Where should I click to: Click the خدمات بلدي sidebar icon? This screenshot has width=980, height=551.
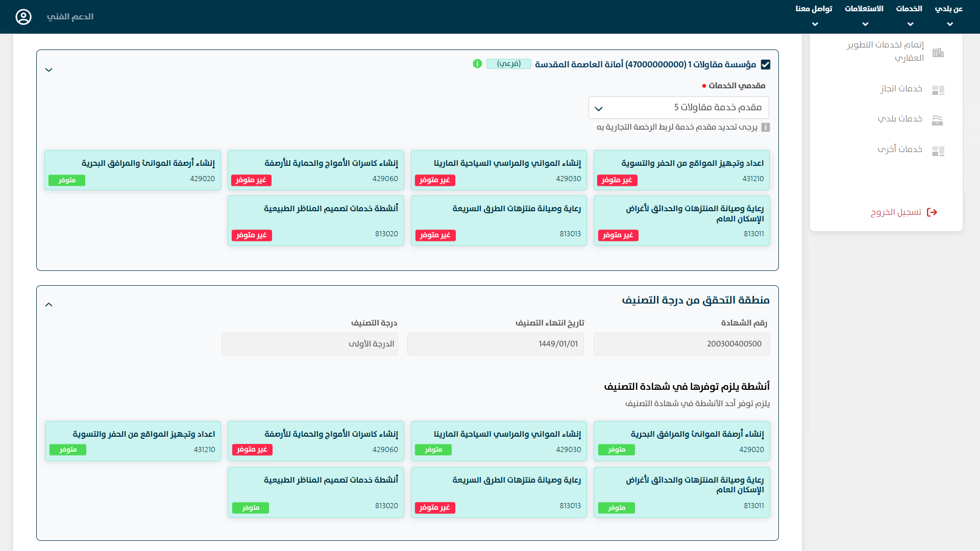[938, 120]
